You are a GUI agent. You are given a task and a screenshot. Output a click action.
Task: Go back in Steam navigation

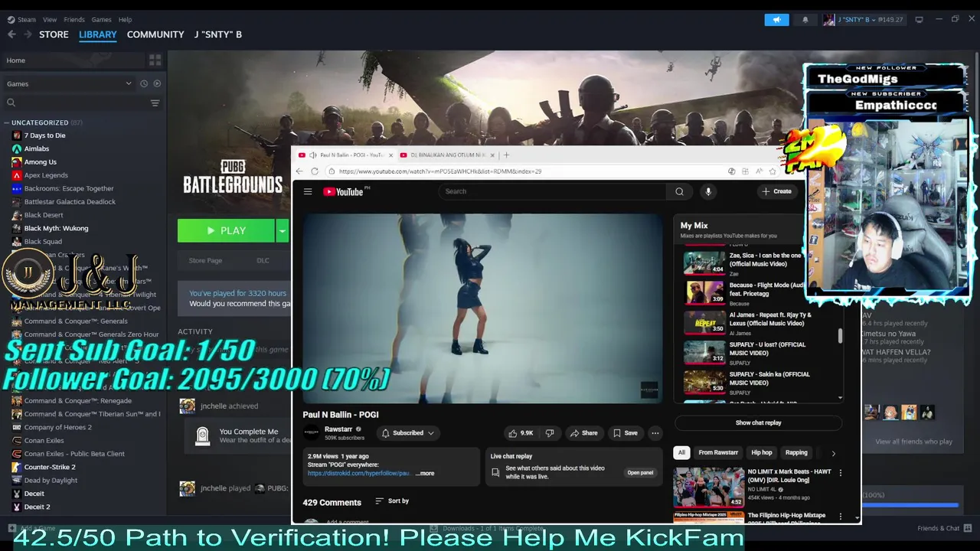pyautogui.click(x=11, y=34)
